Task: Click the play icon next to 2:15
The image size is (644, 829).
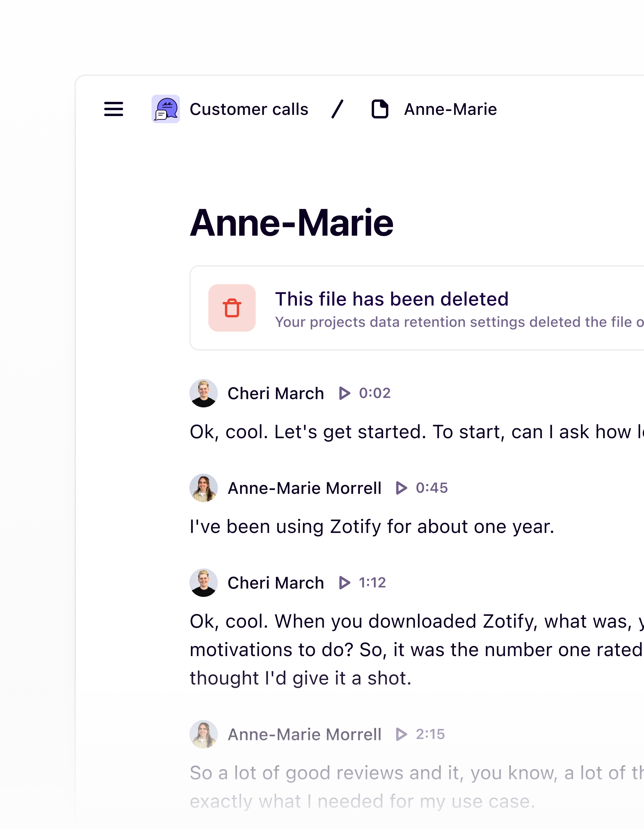Action: coord(401,734)
